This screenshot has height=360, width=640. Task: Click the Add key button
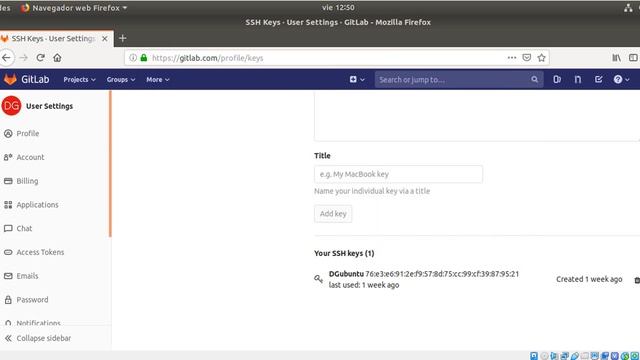[333, 214]
